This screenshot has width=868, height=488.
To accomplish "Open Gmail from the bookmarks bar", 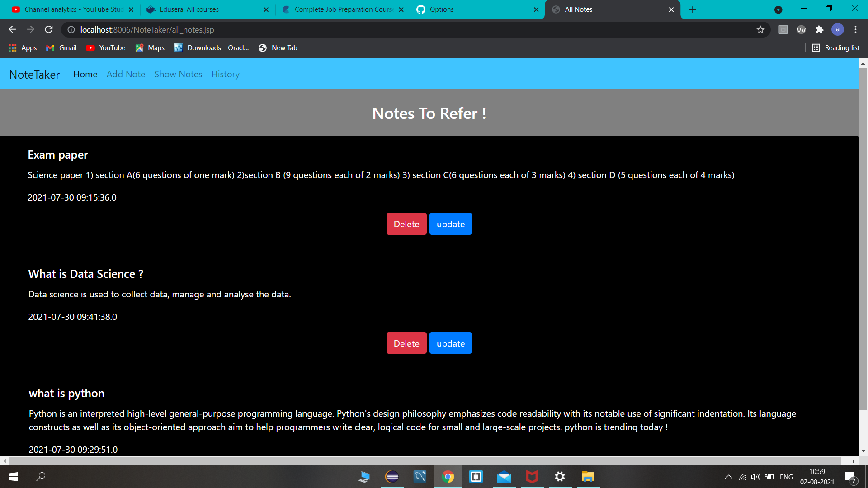I will tap(61, 47).
